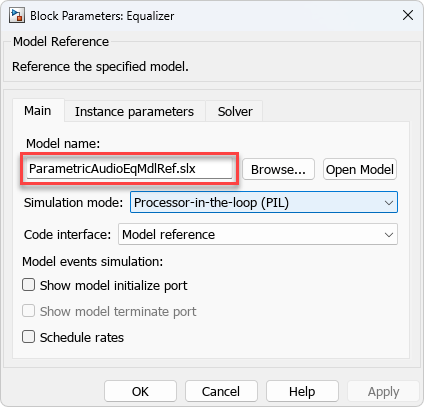Open Help for Model Reference block

302,391
